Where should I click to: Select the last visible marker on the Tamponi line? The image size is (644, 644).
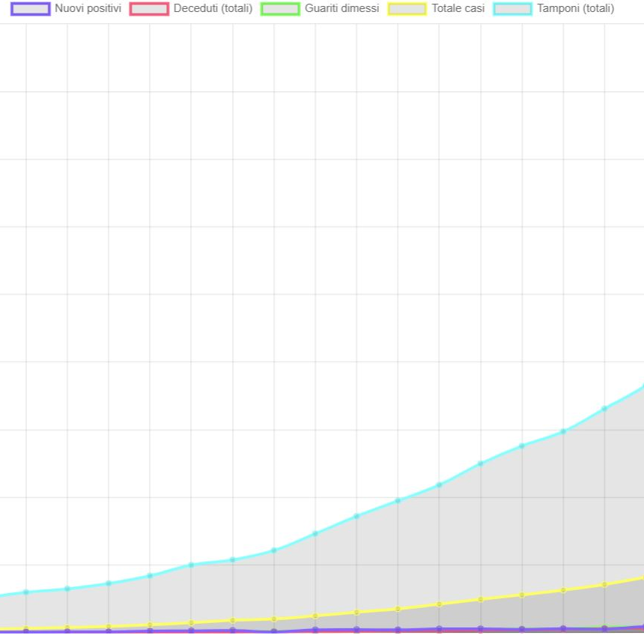coord(604,409)
